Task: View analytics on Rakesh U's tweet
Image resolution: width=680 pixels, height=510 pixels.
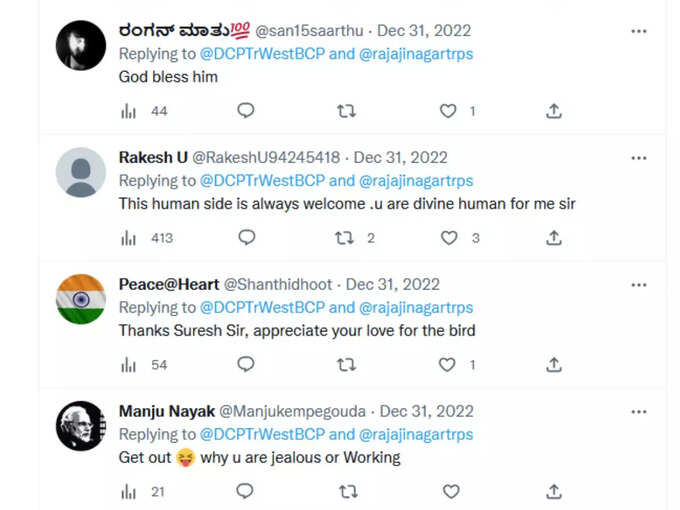Action: (x=128, y=238)
